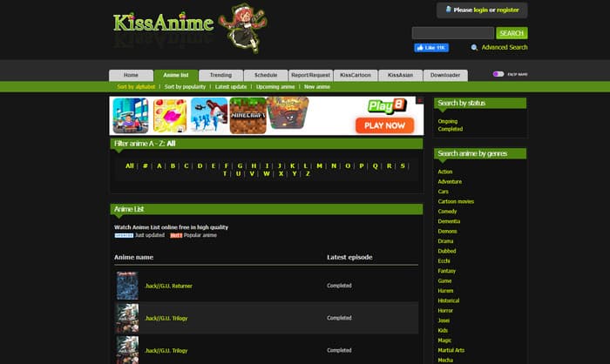
Task: Open the Historical genre
Action: [449, 300]
